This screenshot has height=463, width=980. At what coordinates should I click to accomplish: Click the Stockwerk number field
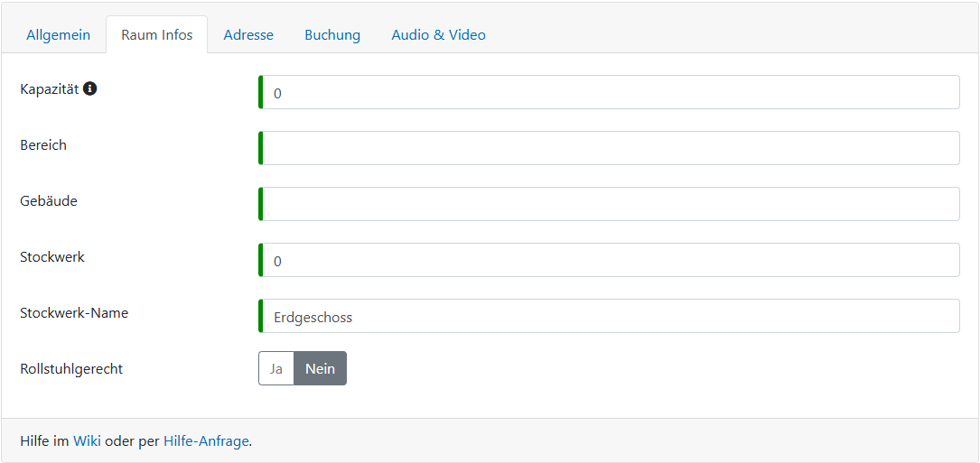click(609, 260)
